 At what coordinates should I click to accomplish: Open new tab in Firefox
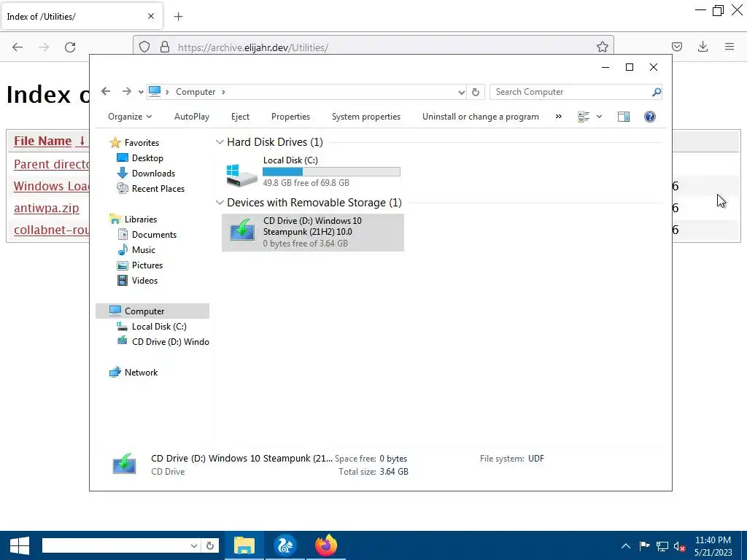pyautogui.click(x=178, y=17)
